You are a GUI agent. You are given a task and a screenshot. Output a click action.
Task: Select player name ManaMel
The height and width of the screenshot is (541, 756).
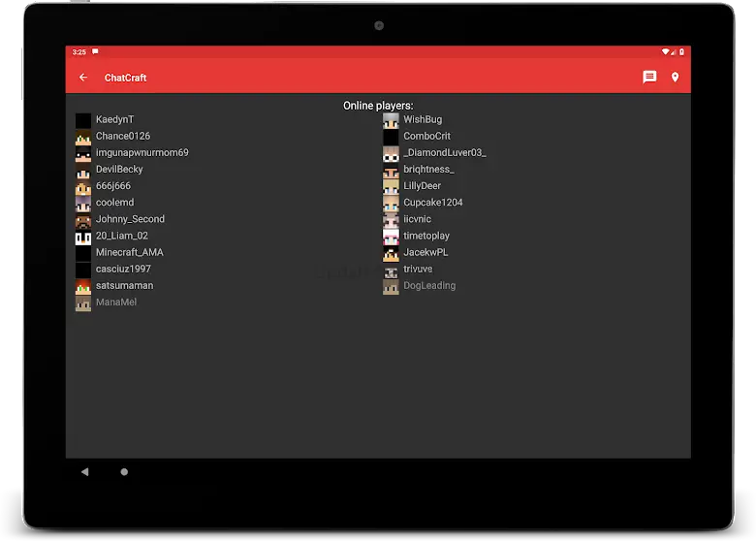click(x=116, y=302)
